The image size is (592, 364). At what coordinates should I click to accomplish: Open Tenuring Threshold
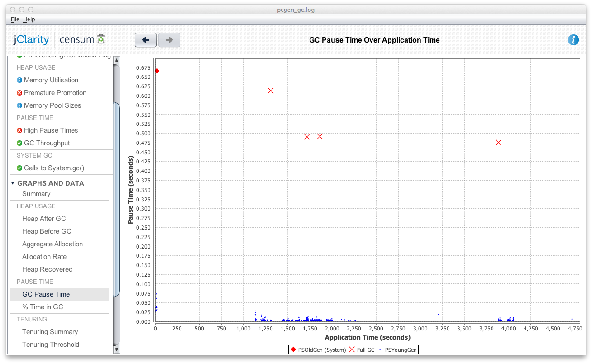tap(51, 345)
